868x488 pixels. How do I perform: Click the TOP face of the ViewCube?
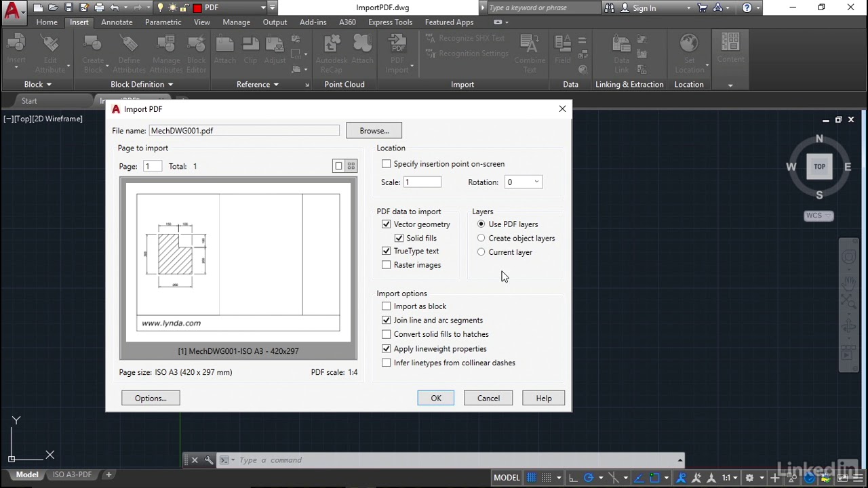click(819, 167)
